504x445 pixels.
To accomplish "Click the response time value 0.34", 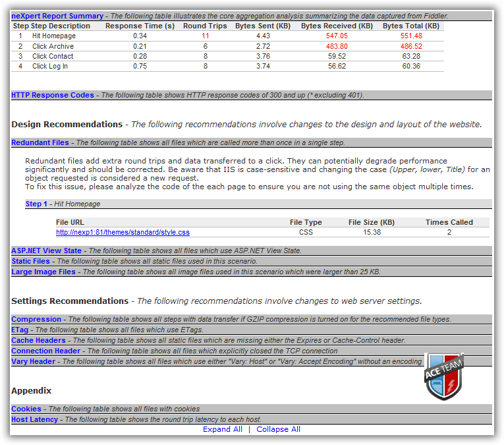I will click(x=140, y=36).
